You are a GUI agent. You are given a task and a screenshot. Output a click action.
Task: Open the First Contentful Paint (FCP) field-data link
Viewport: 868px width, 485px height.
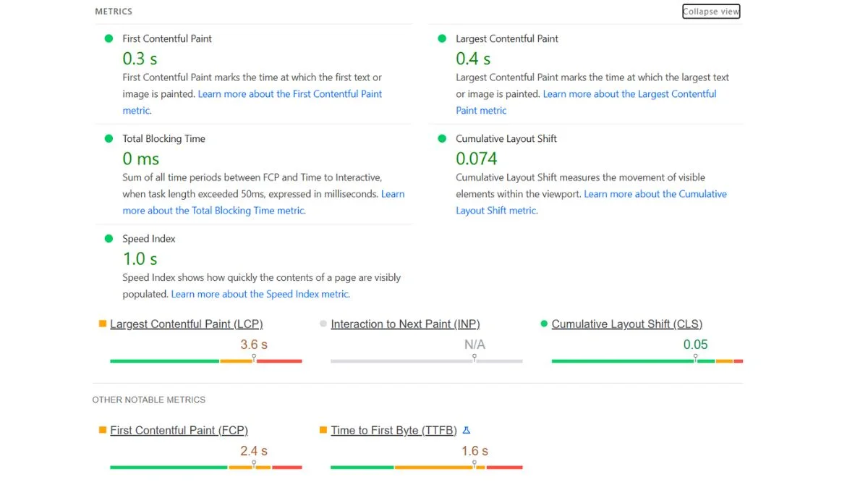(x=179, y=431)
